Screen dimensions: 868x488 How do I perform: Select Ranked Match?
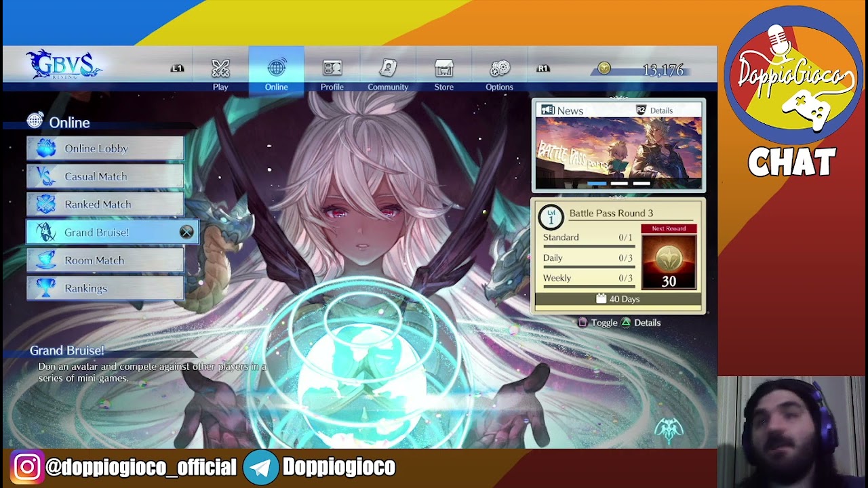point(105,204)
